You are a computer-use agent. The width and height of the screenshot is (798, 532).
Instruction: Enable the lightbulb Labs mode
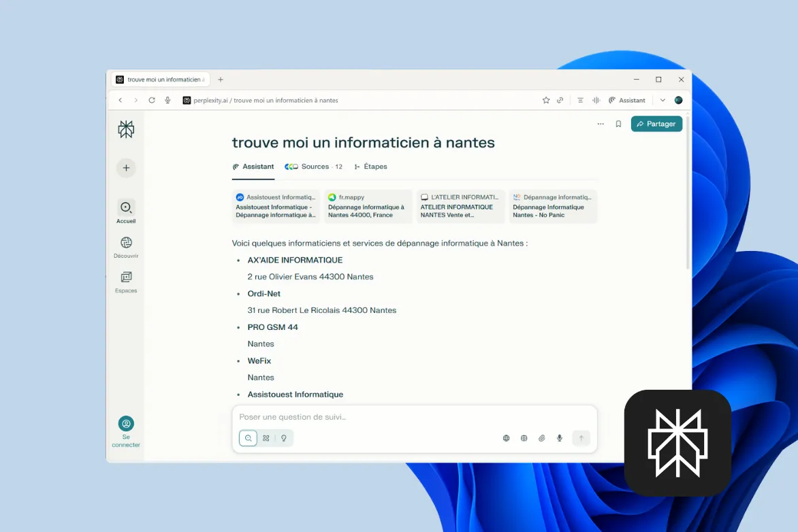[284, 438]
